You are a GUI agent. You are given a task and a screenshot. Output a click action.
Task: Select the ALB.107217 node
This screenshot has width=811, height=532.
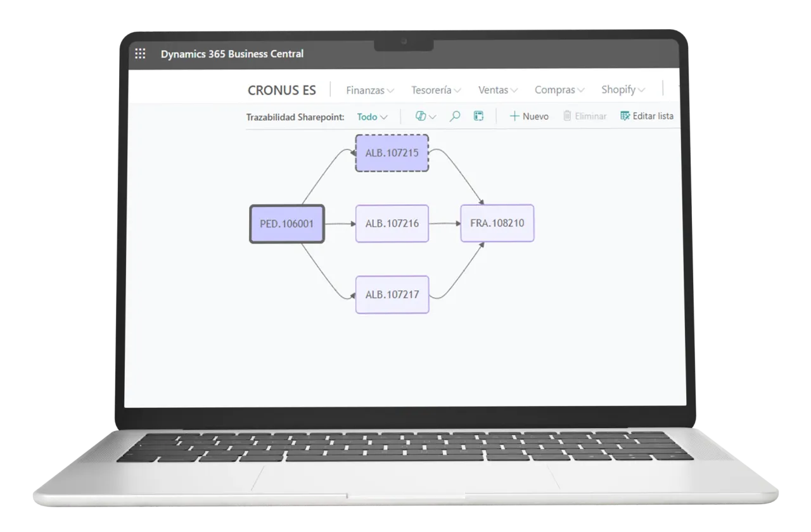click(392, 294)
